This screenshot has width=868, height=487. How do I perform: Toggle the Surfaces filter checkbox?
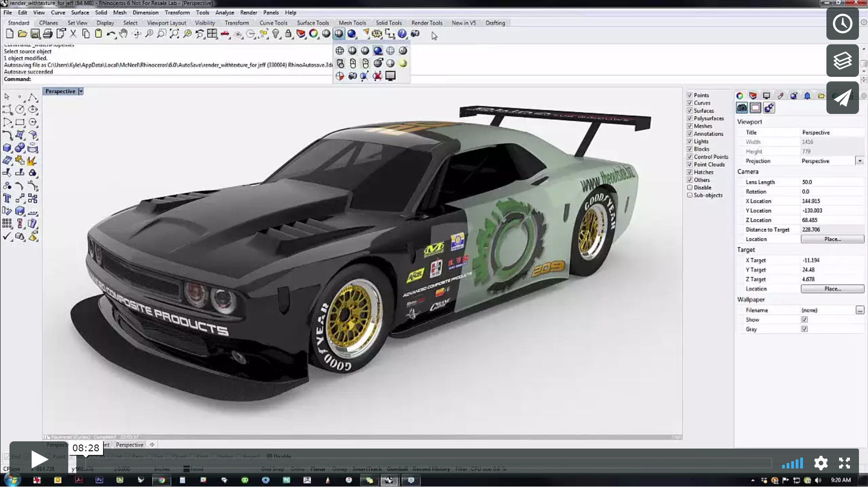coord(690,111)
